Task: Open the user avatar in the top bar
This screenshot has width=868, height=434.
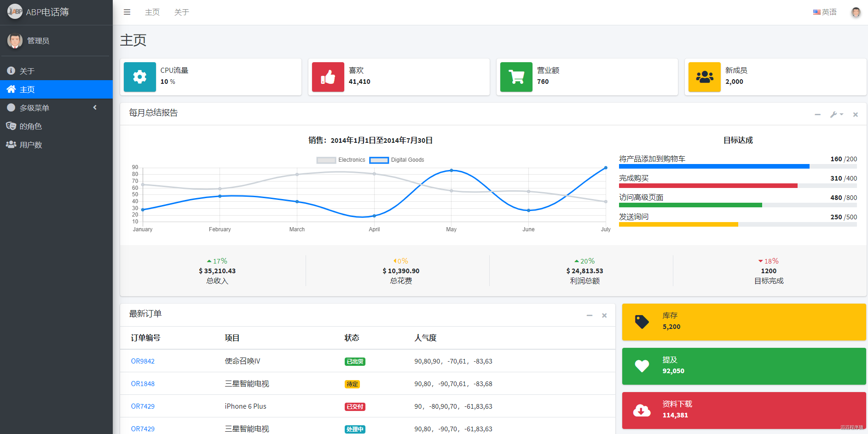Action: (856, 12)
